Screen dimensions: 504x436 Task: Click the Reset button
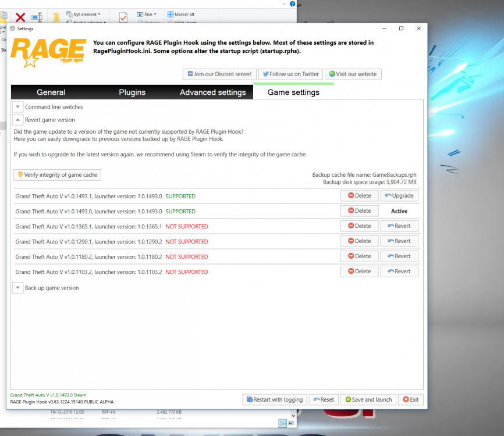324,400
